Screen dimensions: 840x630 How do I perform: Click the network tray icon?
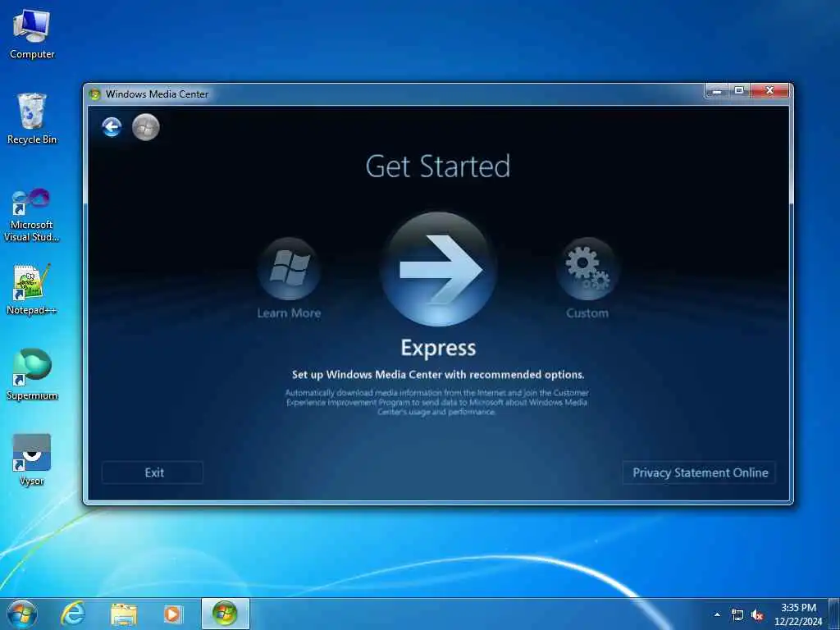[x=737, y=614]
